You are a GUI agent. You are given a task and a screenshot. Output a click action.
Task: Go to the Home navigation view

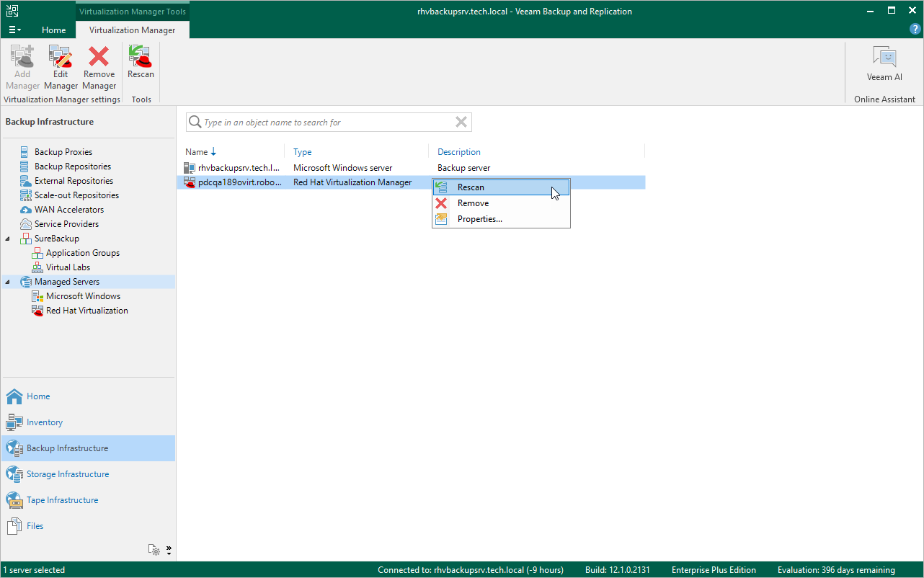[88, 396]
